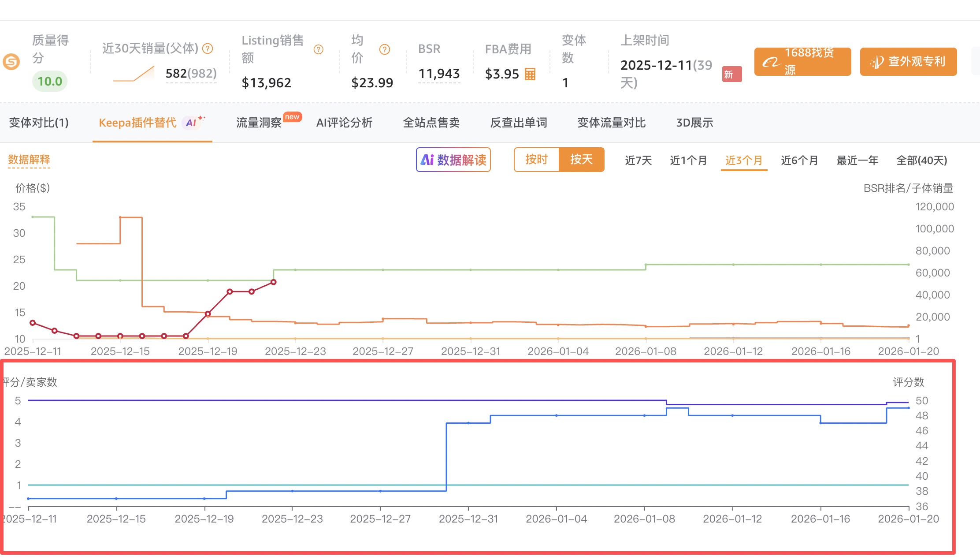Viewport: 980px width, 560px height.
Task: Click help icon beside Listing销售额
Action: click(318, 49)
